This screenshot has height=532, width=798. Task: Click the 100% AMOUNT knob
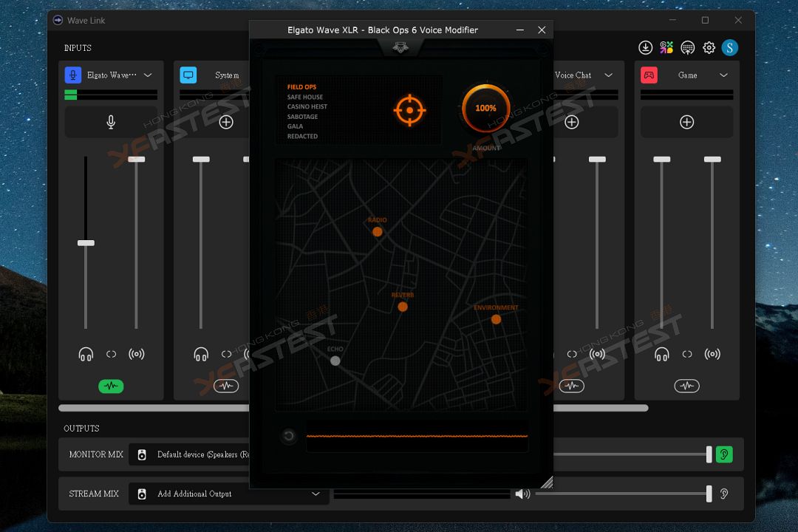[x=486, y=108]
